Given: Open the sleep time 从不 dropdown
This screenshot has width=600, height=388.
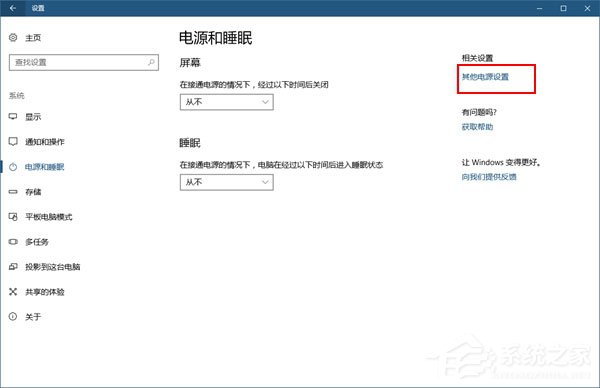Looking at the screenshot, I should 227,182.
